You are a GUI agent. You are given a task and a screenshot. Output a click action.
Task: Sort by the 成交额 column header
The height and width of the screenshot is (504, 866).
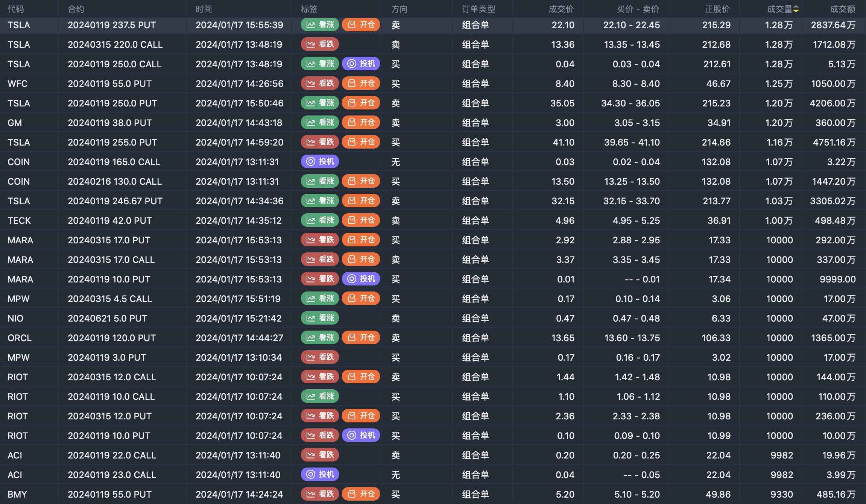pos(842,9)
